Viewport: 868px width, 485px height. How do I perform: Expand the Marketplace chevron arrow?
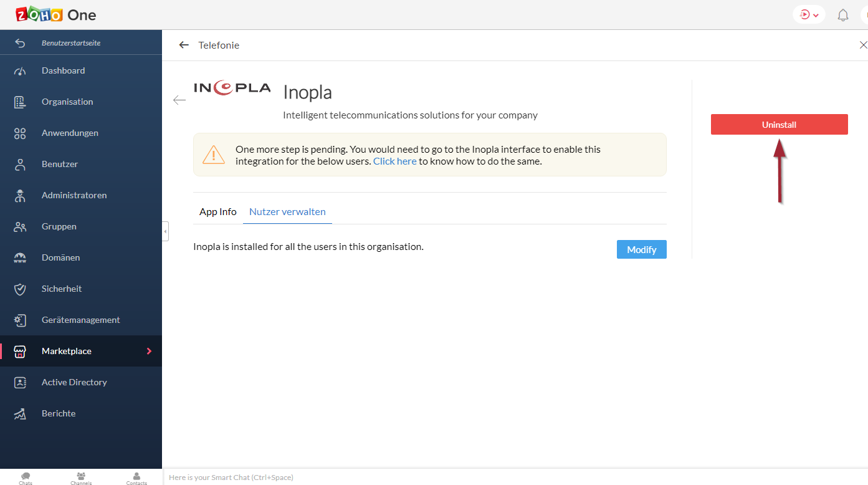[149, 351]
